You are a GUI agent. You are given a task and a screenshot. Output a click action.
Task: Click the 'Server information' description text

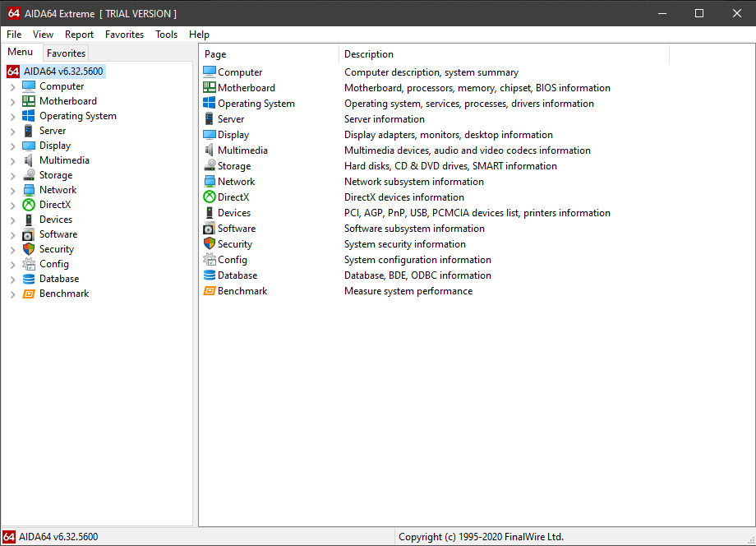coord(385,118)
